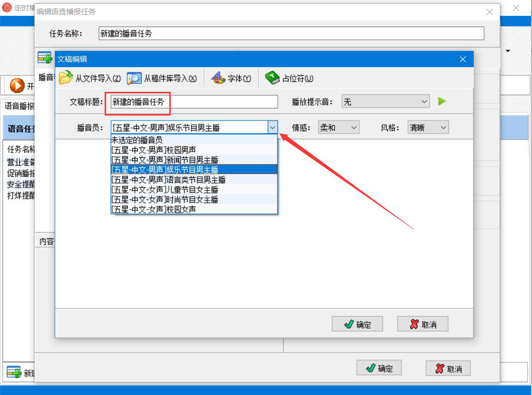
Task: Click the 任务名称 task name field
Action: pyautogui.click(x=291, y=33)
